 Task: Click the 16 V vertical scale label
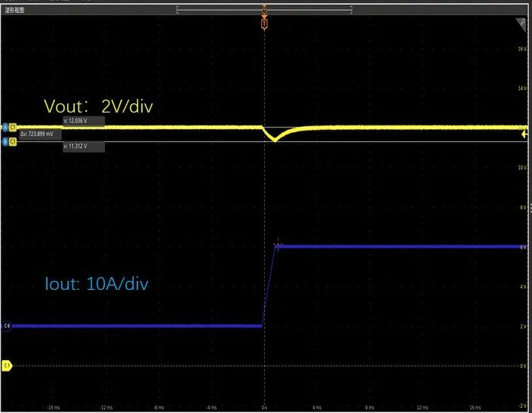521,49
